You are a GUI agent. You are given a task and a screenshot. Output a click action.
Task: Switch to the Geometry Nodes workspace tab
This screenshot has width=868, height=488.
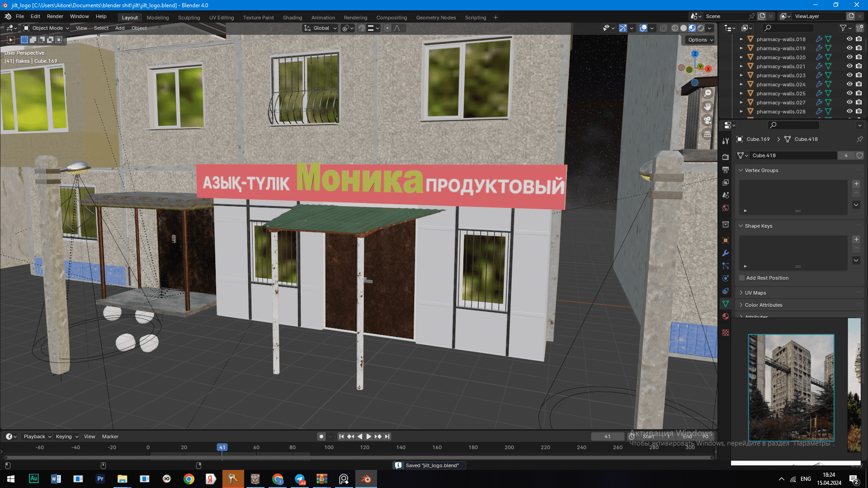coord(436,18)
